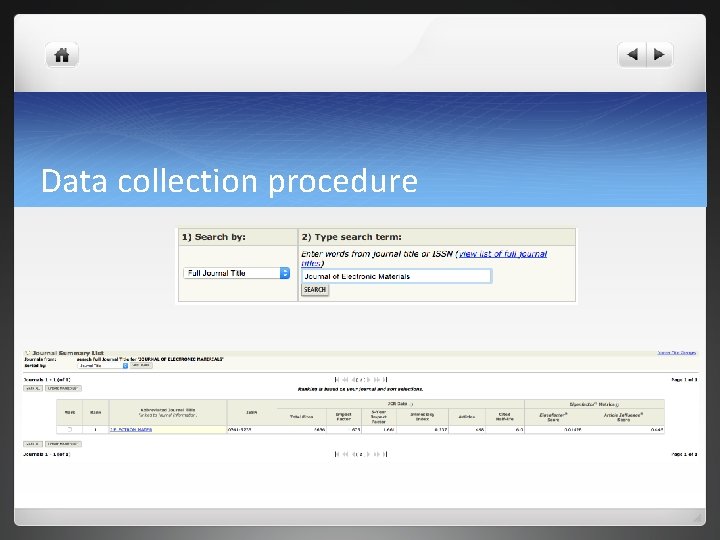
Task: Click the Journal Summary List heading
Action: 68,353
